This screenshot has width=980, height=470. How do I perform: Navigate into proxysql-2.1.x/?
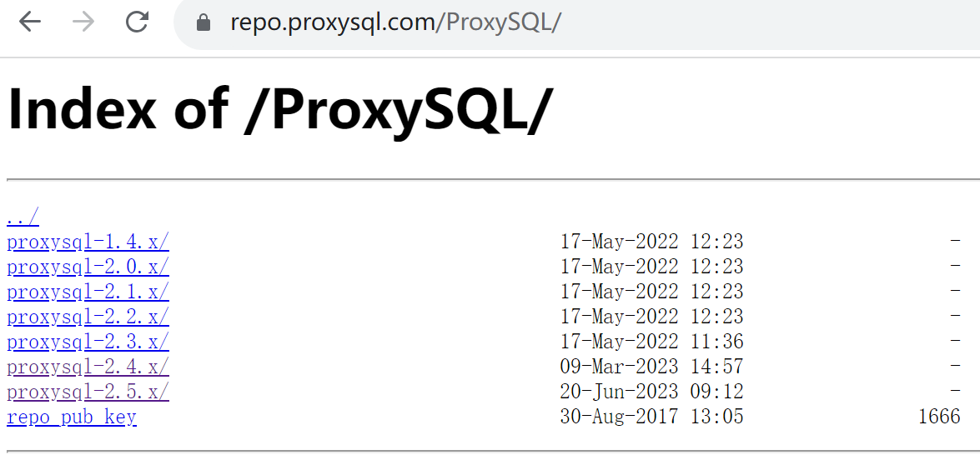click(88, 292)
